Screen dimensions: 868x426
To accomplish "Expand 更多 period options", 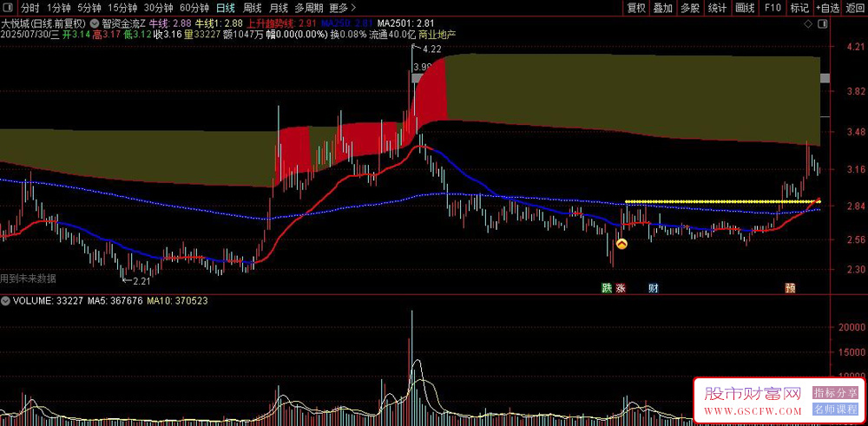I will point(341,8).
